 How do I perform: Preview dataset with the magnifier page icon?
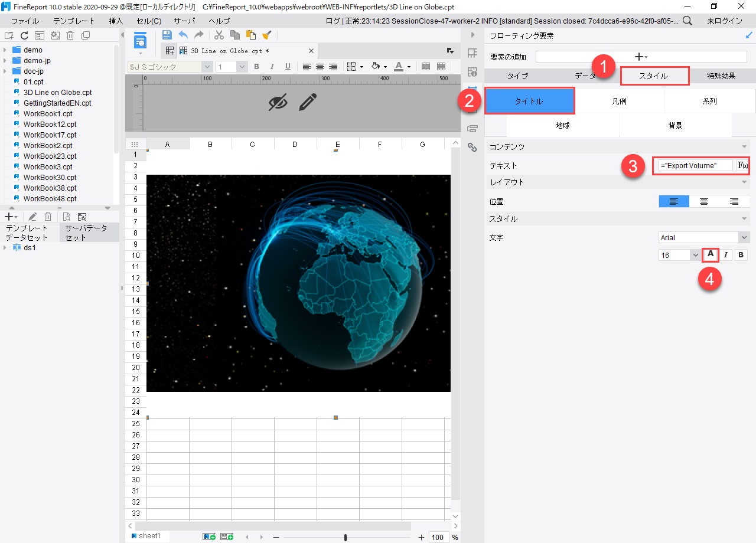(x=67, y=217)
